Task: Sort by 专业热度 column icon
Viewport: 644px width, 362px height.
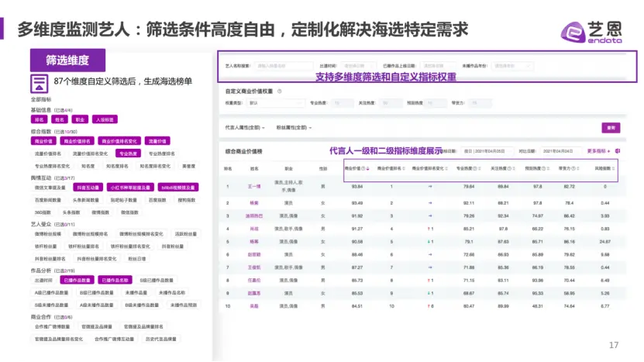Action: [x=480, y=168]
